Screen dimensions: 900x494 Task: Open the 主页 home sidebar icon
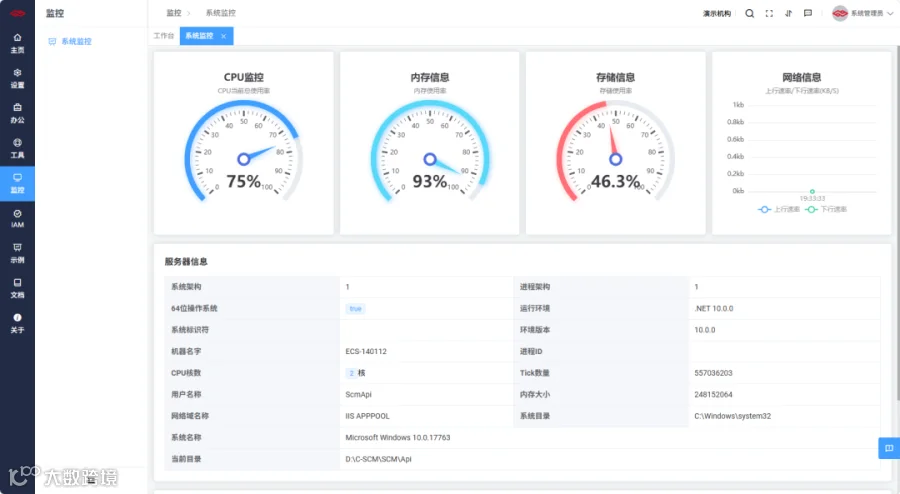(17, 44)
